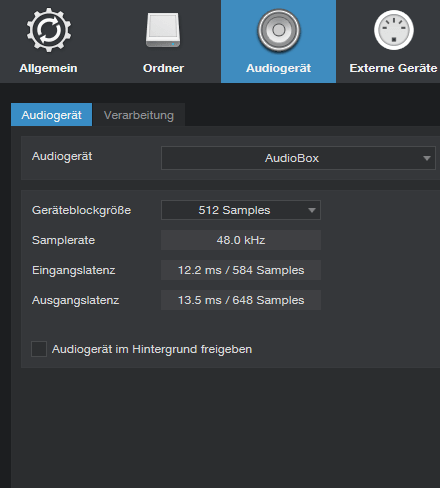Click the Eingangslatenz 12.2 ms value field
The width and height of the screenshot is (440, 488).
coord(241,270)
